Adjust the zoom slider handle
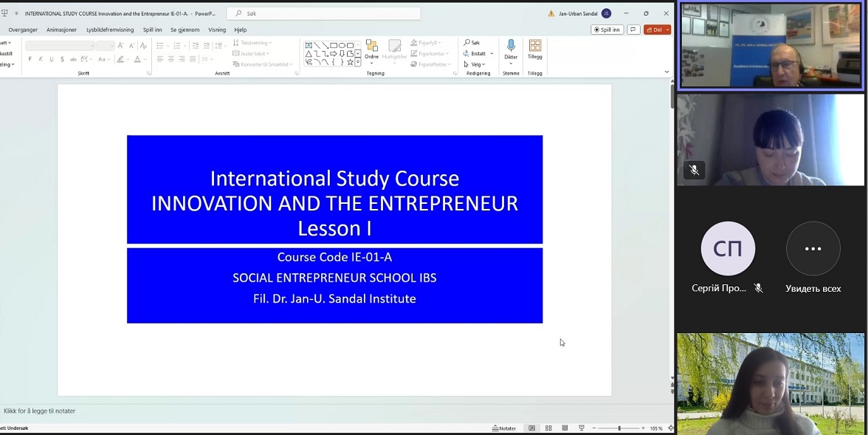The image size is (868, 435). (619, 428)
